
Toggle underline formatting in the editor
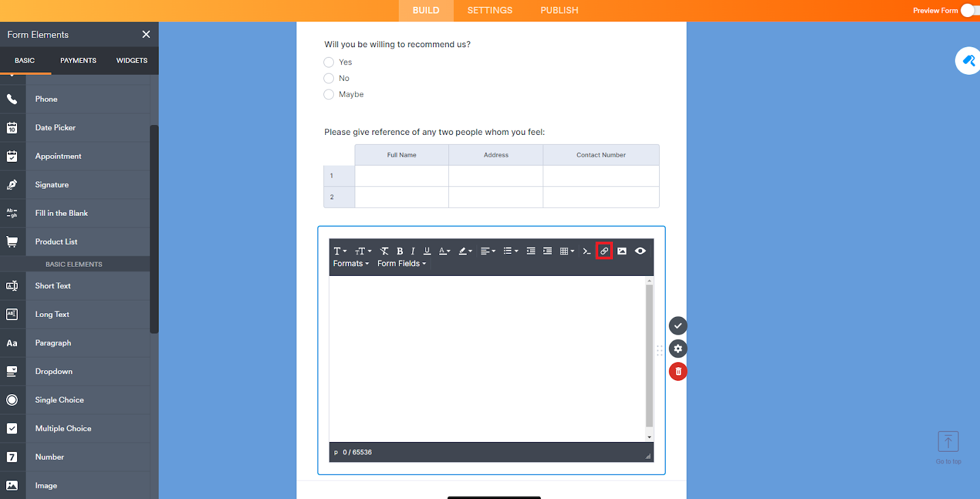[x=427, y=251]
